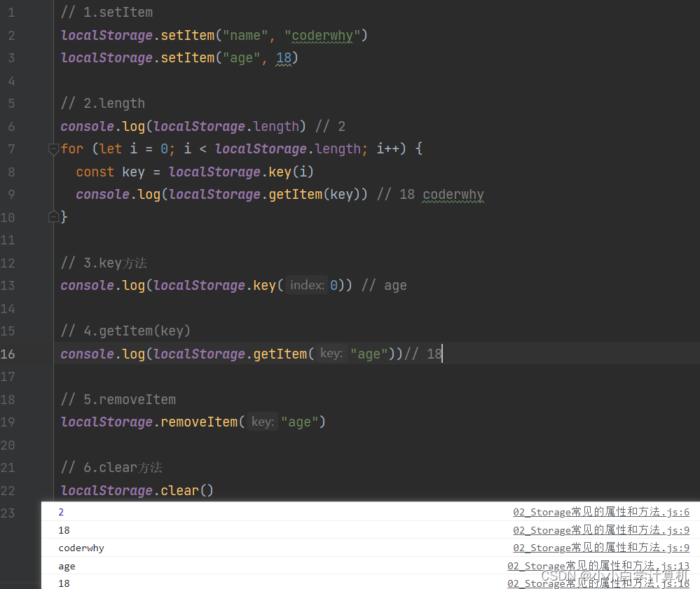Open the source link for the console row showing coderwhy

click(601, 548)
